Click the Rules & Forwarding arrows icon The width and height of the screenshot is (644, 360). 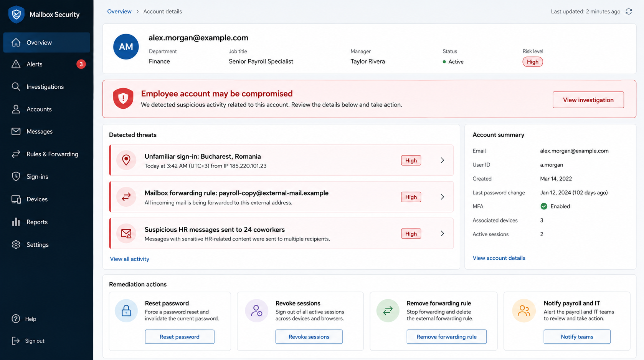pos(16,154)
